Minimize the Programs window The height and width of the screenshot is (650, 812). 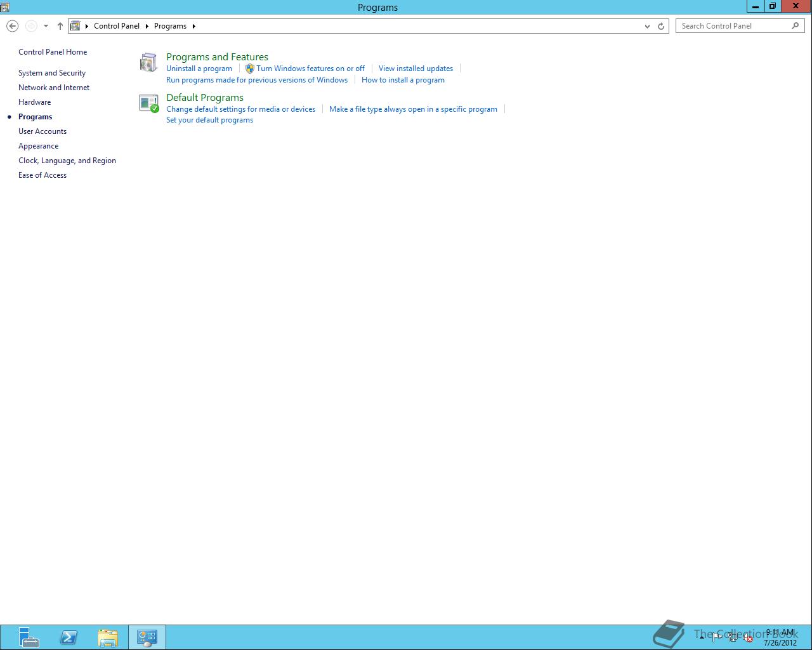(x=755, y=6)
